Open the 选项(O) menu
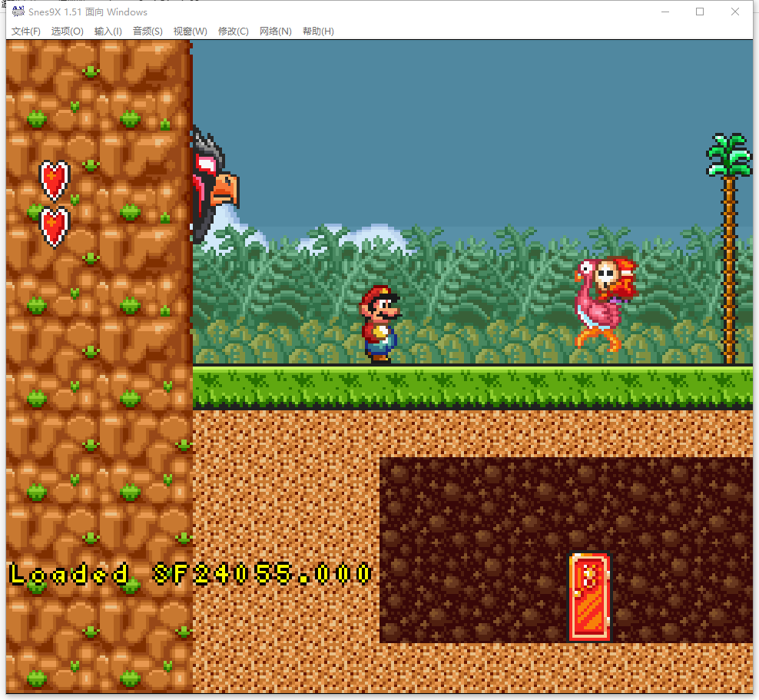 (68, 32)
